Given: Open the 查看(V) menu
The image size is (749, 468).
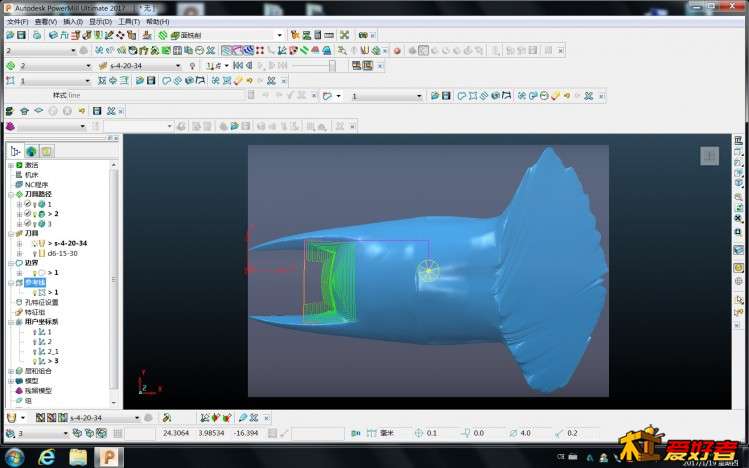Looking at the screenshot, I should click(x=46, y=22).
